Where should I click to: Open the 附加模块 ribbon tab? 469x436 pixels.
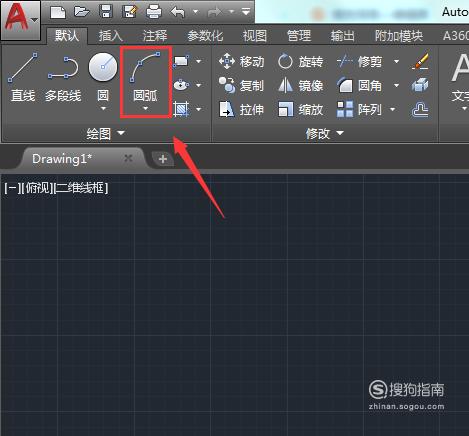pos(399,36)
